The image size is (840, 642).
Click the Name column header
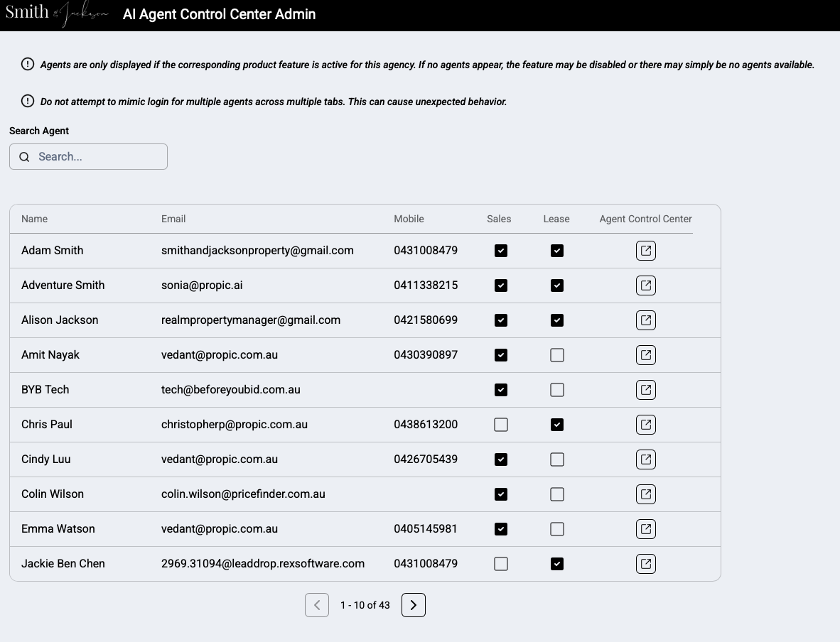34,219
